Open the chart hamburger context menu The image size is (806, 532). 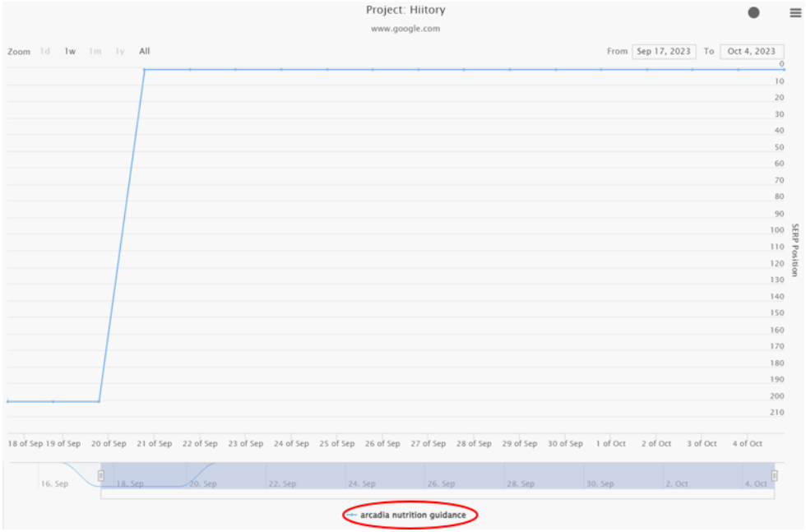tap(795, 12)
